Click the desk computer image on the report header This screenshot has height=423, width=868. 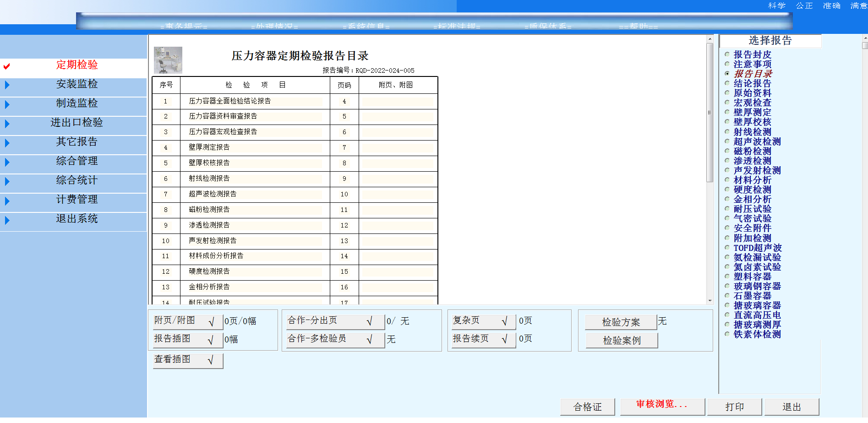[x=168, y=59]
